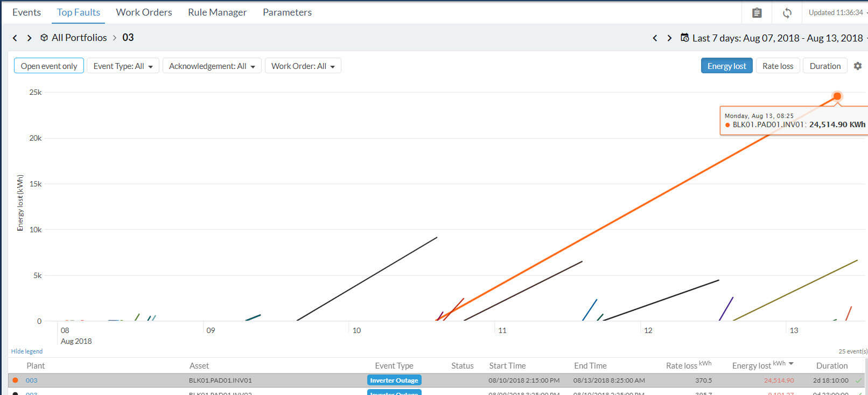The width and height of the screenshot is (868, 395).
Task: Toggle Open event only filter
Action: pos(49,66)
